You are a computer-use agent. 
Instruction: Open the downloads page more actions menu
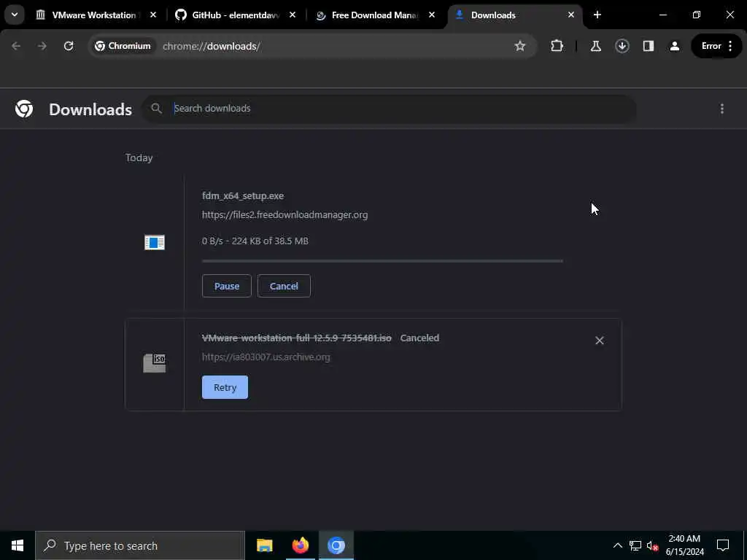click(x=721, y=109)
